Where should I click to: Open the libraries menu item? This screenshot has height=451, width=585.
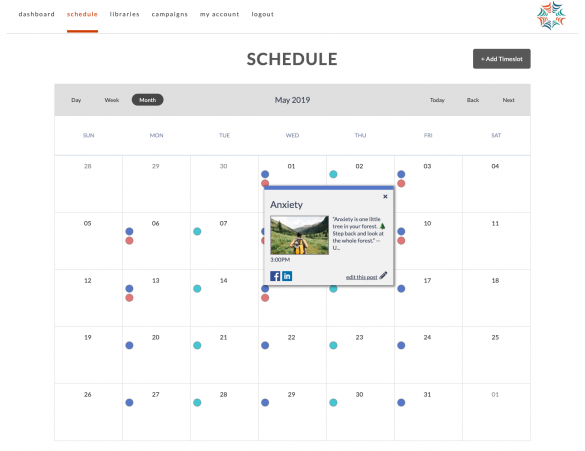[125, 14]
